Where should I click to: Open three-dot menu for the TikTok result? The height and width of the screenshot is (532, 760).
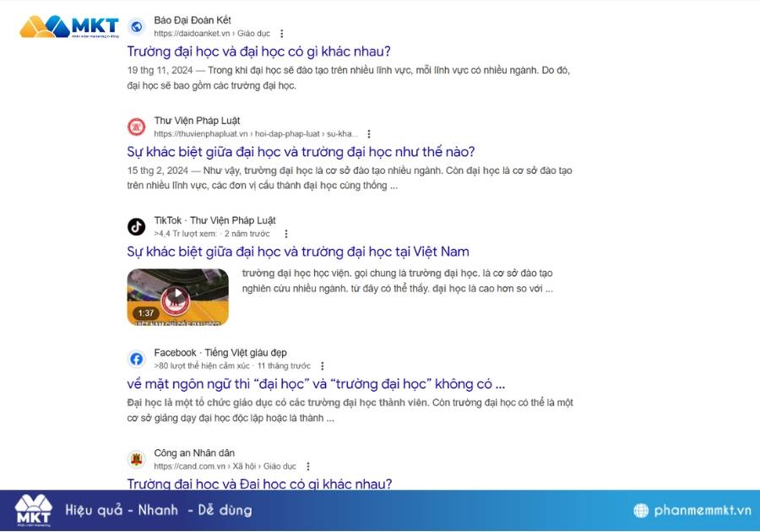pyautogui.click(x=286, y=234)
